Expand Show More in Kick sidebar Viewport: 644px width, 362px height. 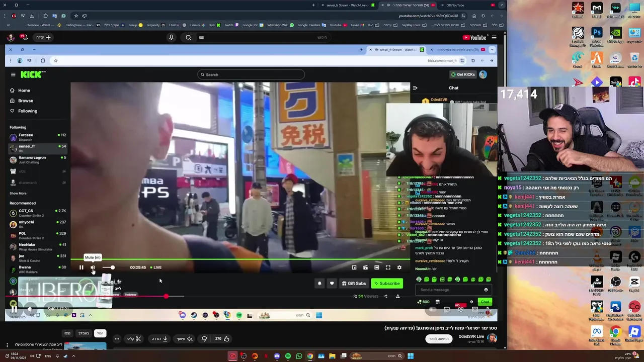coord(18,193)
